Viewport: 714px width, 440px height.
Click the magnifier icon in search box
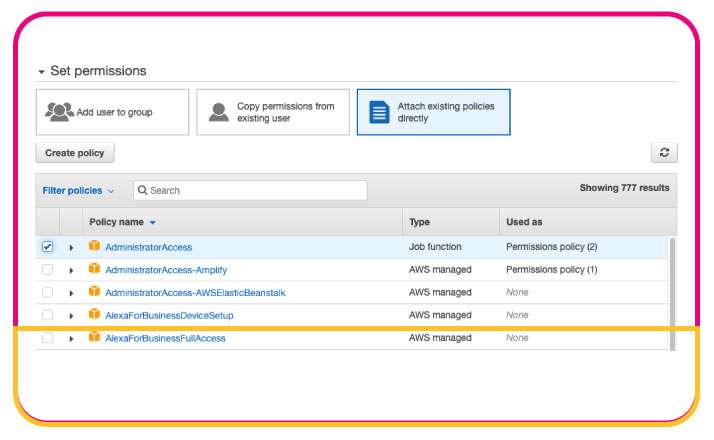click(143, 190)
